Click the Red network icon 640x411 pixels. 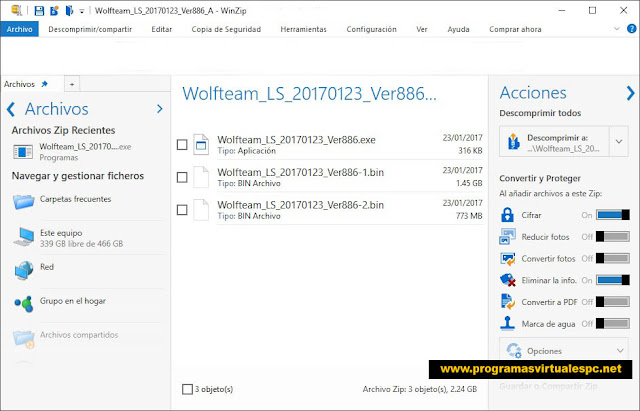24,270
